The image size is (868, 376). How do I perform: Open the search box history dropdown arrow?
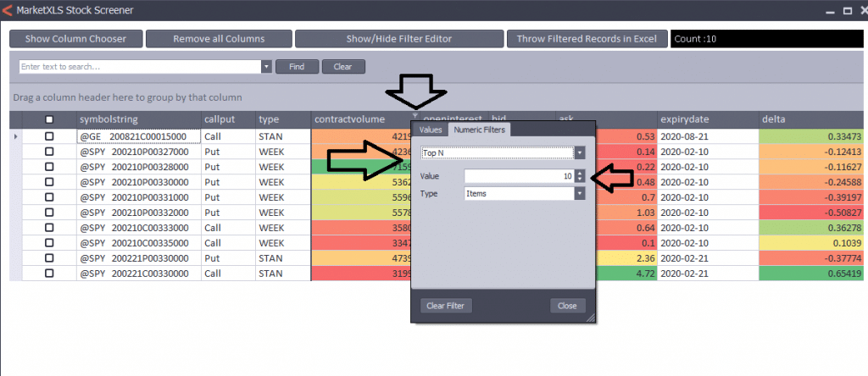266,66
